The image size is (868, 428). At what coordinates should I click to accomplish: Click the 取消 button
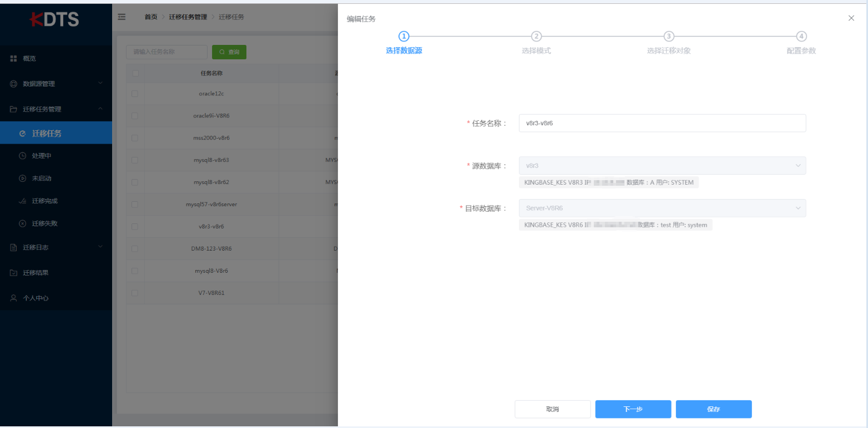(x=553, y=409)
